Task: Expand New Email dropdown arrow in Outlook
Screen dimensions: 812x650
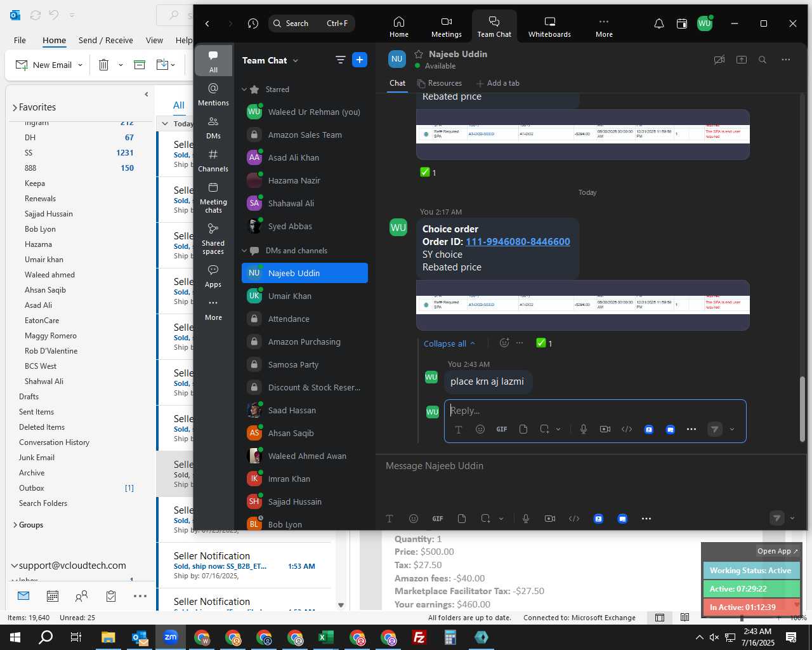Action: (x=80, y=65)
